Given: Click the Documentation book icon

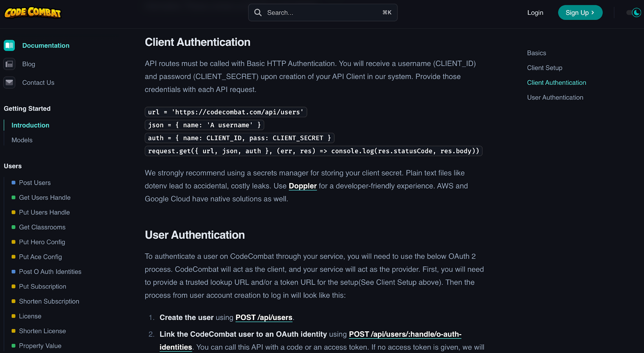Looking at the screenshot, I should 9,45.
